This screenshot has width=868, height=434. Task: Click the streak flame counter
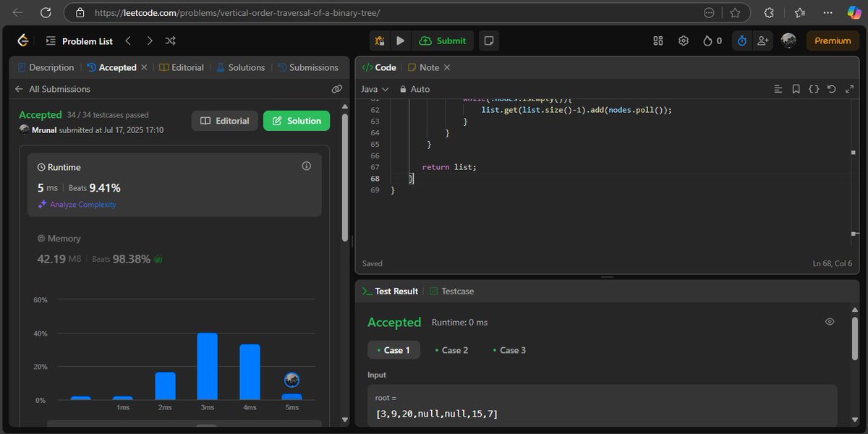712,41
